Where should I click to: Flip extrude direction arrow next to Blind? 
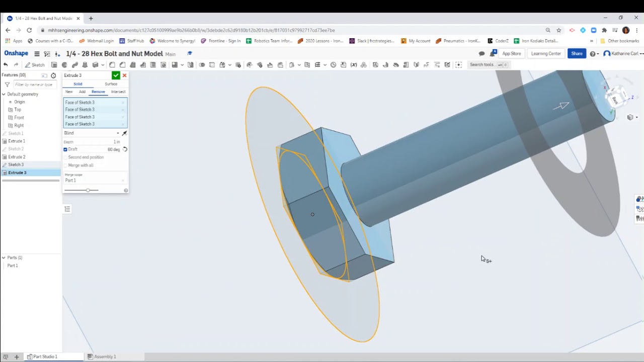(124, 133)
